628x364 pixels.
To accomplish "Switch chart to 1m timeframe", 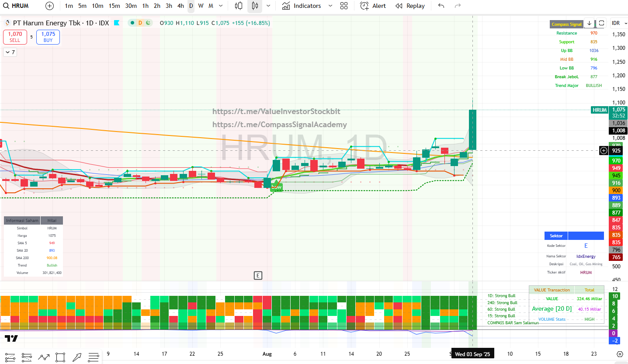I will [x=69, y=6].
